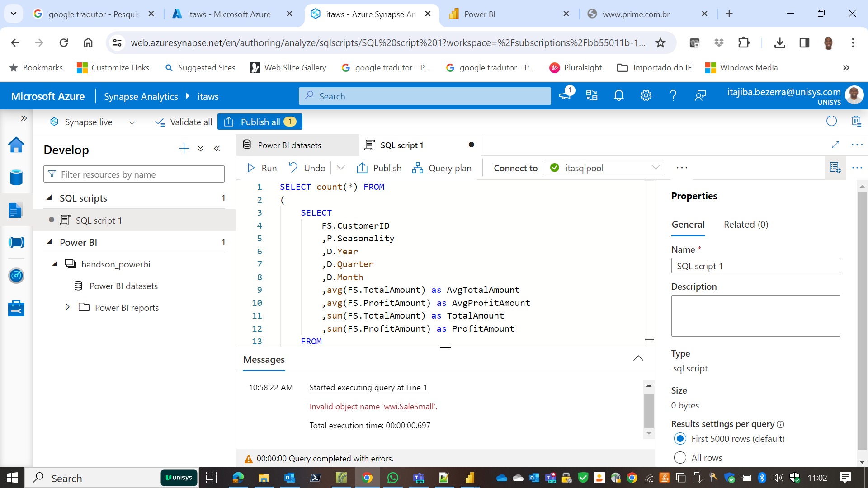Image resolution: width=868 pixels, height=488 pixels.
Task: Open the tab bar ellipsis menu
Action: 857,145
